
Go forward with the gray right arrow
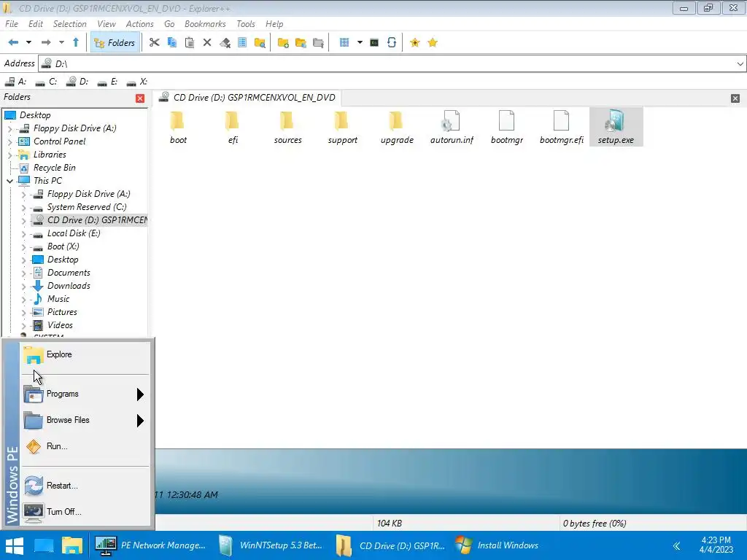coord(46,42)
